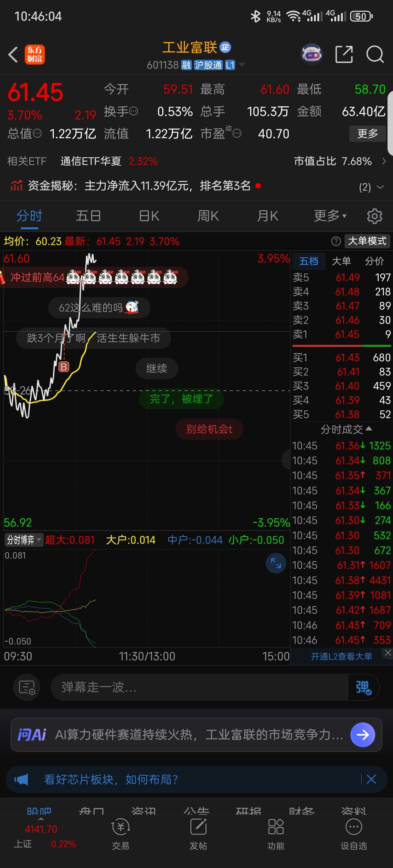
Task: Switch to 月K chart tab
Action: click(268, 216)
